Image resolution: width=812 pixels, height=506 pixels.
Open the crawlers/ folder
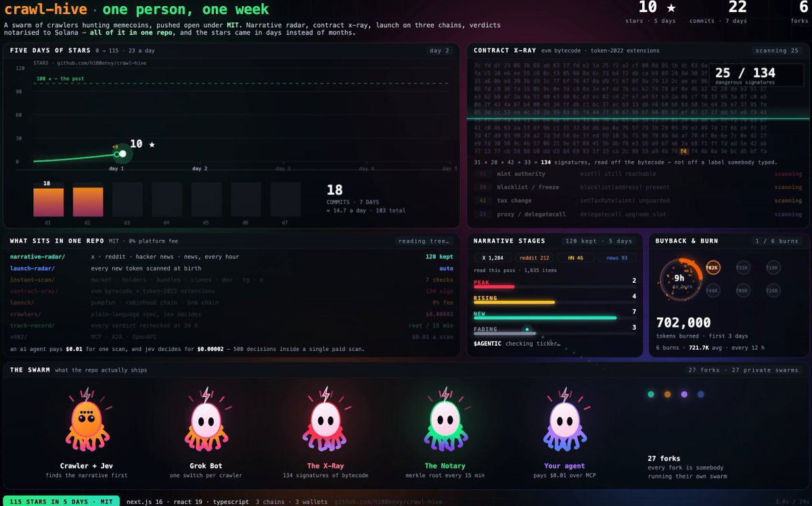point(26,315)
